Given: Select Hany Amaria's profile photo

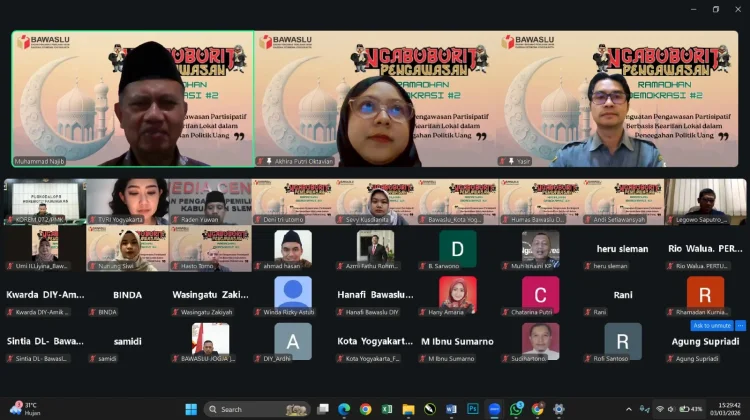Looking at the screenshot, I should (x=458, y=293).
